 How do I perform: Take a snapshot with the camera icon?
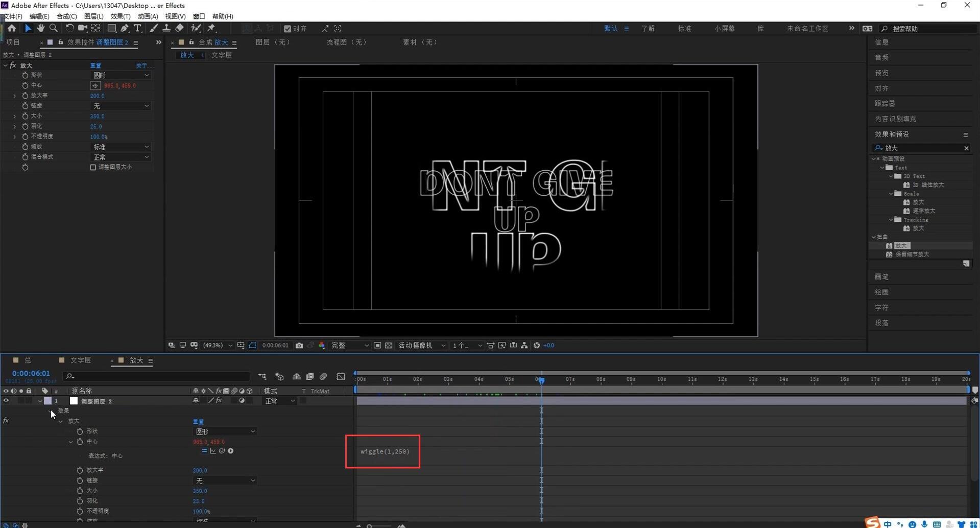point(299,346)
